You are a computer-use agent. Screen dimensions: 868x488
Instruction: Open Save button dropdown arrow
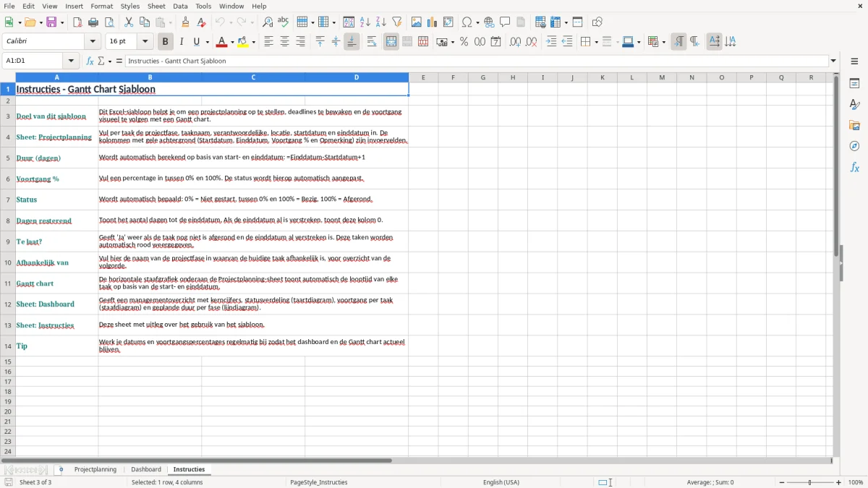62,22
